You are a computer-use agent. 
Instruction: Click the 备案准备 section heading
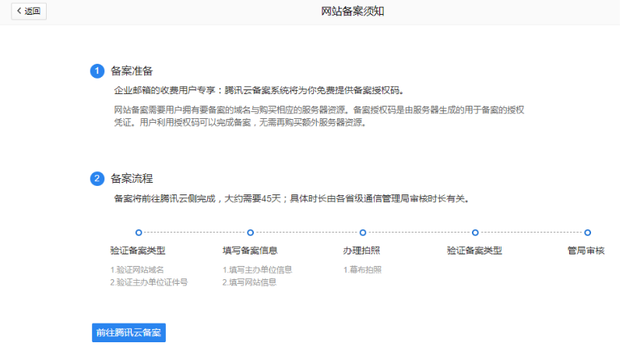[132, 71]
